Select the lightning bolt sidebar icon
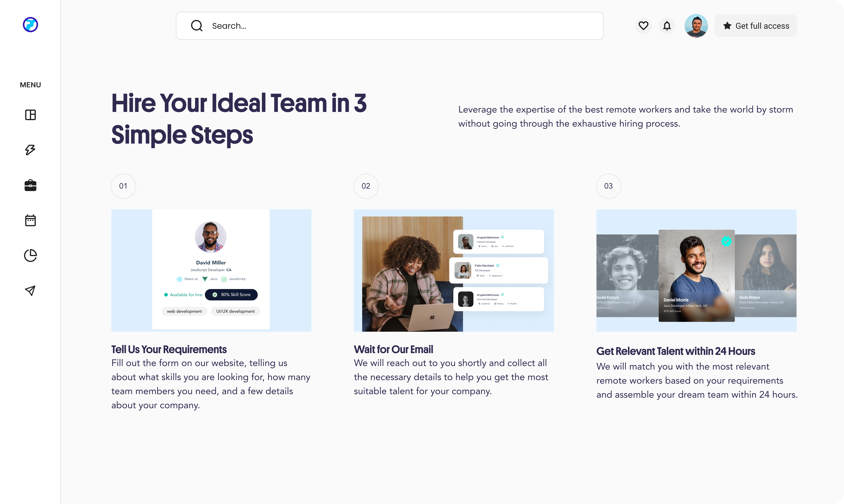The width and height of the screenshot is (844, 504). (x=30, y=150)
